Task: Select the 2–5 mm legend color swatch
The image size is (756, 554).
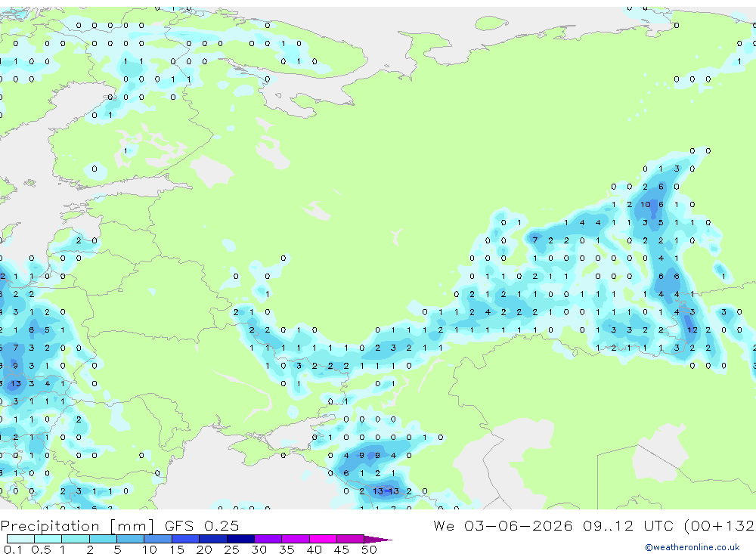Action: click(103, 539)
